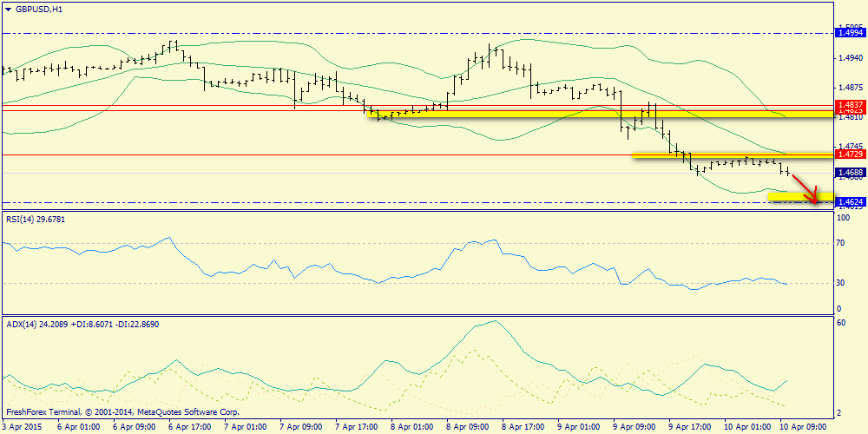This screenshot has height=434, width=868.
Task: Click the RSI scale value 30
Action: click(x=841, y=283)
